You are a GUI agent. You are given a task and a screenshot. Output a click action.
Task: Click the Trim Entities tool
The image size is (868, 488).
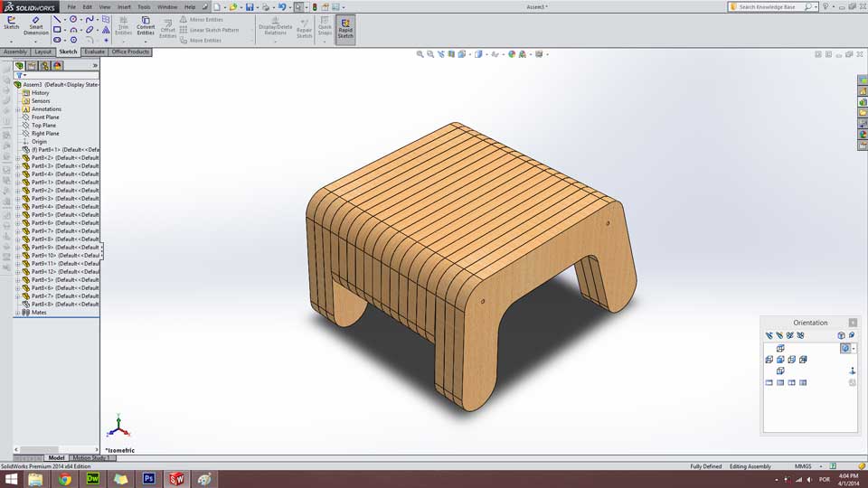(123, 26)
